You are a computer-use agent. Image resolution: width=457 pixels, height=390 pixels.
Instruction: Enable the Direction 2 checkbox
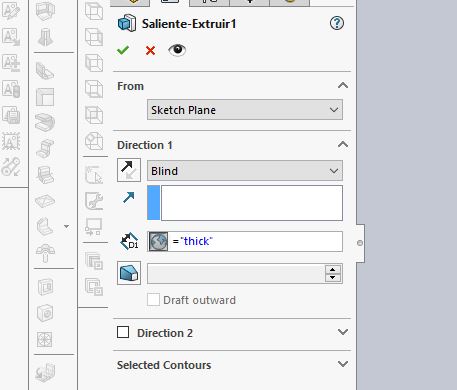[x=123, y=332]
